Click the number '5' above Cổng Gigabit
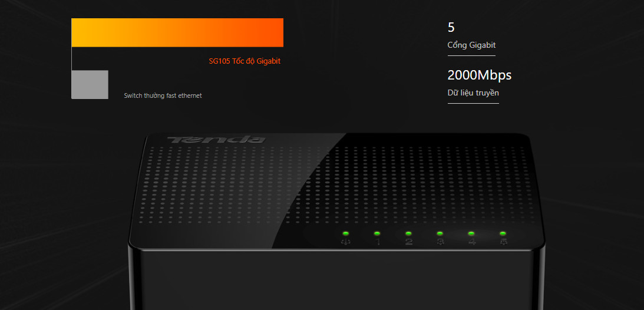The image size is (644, 310). pos(451,28)
